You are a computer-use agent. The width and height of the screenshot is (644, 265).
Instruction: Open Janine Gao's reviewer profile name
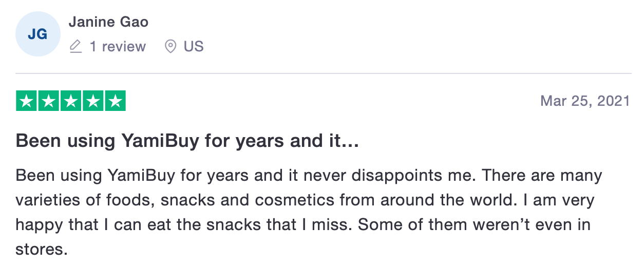[108, 22]
